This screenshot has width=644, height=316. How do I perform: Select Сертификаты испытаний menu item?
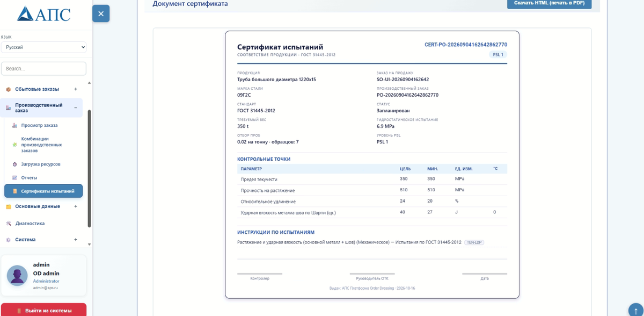[43, 191]
